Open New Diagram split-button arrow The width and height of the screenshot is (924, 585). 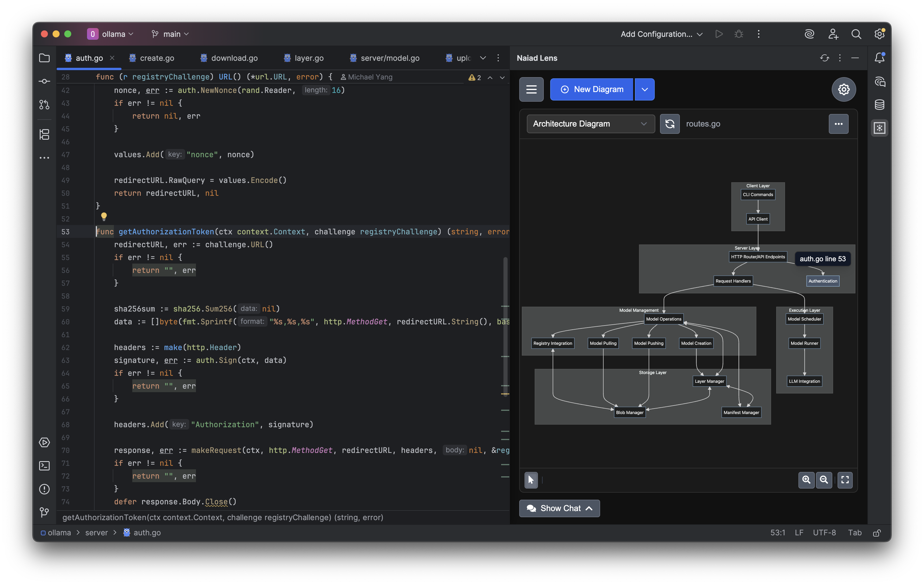(x=645, y=89)
